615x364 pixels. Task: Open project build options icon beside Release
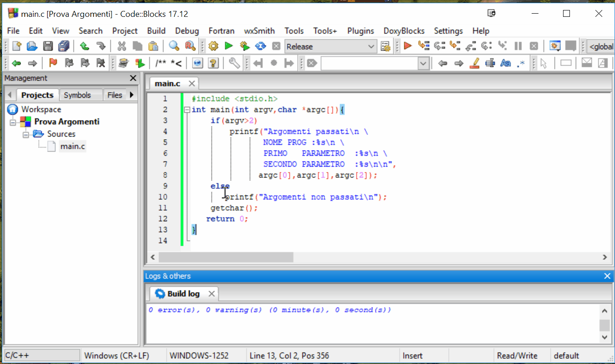coord(385,46)
